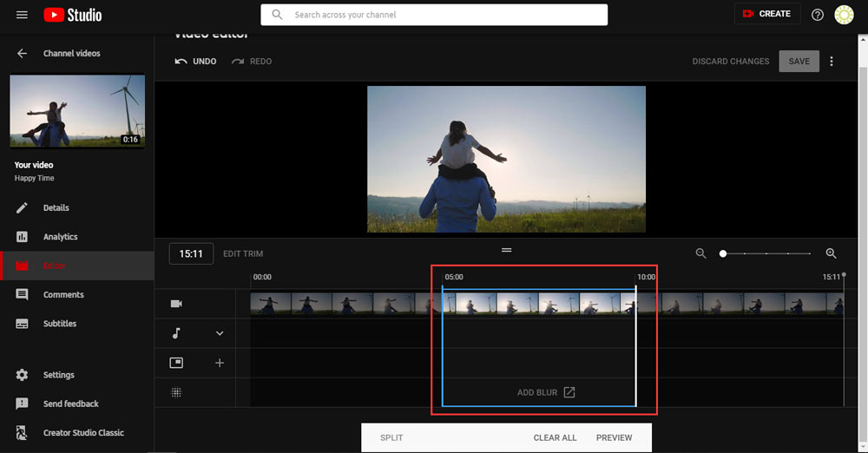Click the 00:00 timeline marker
The image size is (868, 453).
tap(262, 277)
